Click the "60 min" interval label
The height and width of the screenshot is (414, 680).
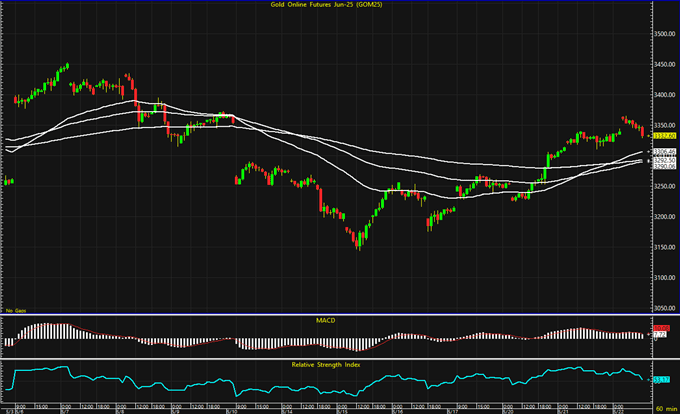(664, 410)
